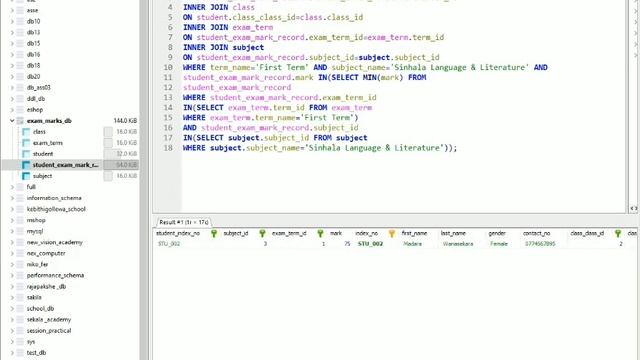Click the Madara cell in the result grid
640x360 pixels.
pos(412,244)
